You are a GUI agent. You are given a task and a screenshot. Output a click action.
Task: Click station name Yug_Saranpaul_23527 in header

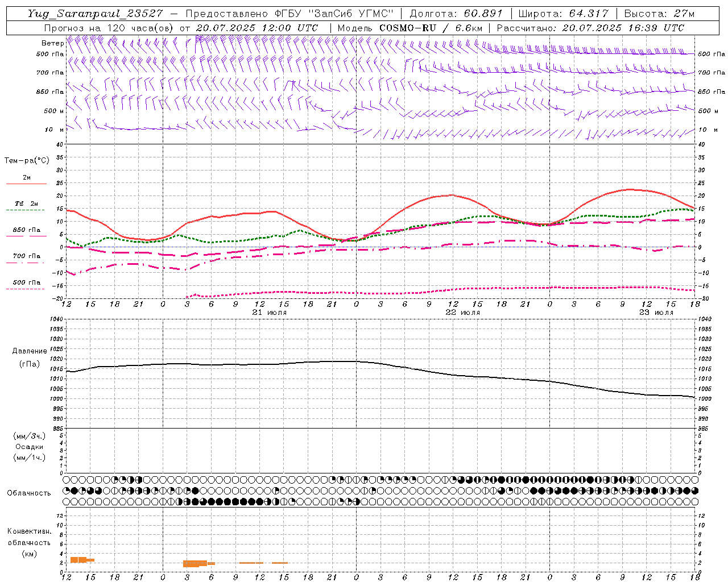(x=95, y=14)
